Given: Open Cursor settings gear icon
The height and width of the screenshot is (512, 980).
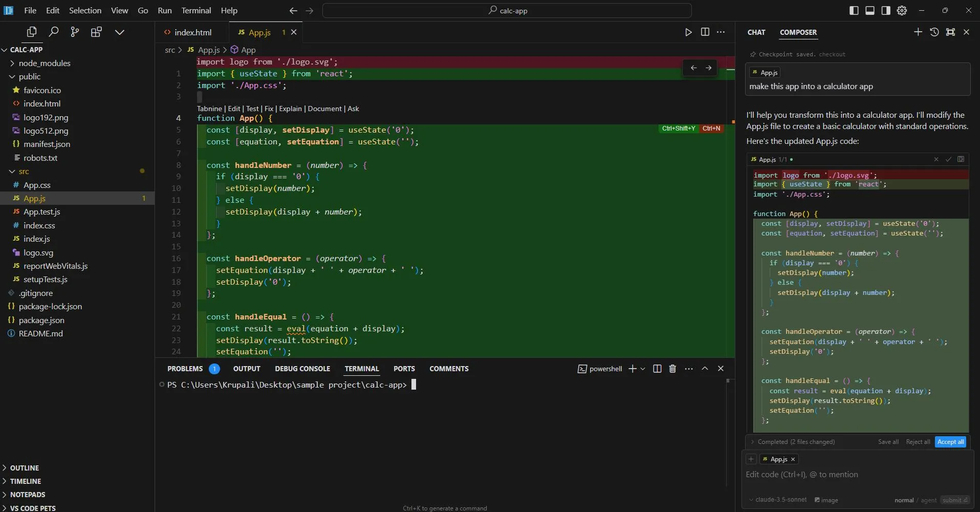Looking at the screenshot, I should point(902,10).
